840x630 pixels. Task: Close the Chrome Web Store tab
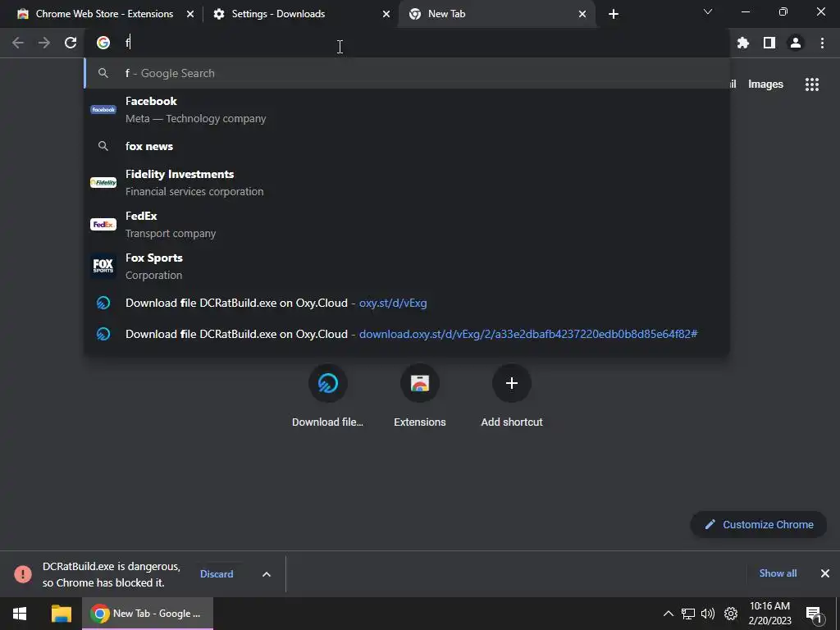tap(190, 14)
